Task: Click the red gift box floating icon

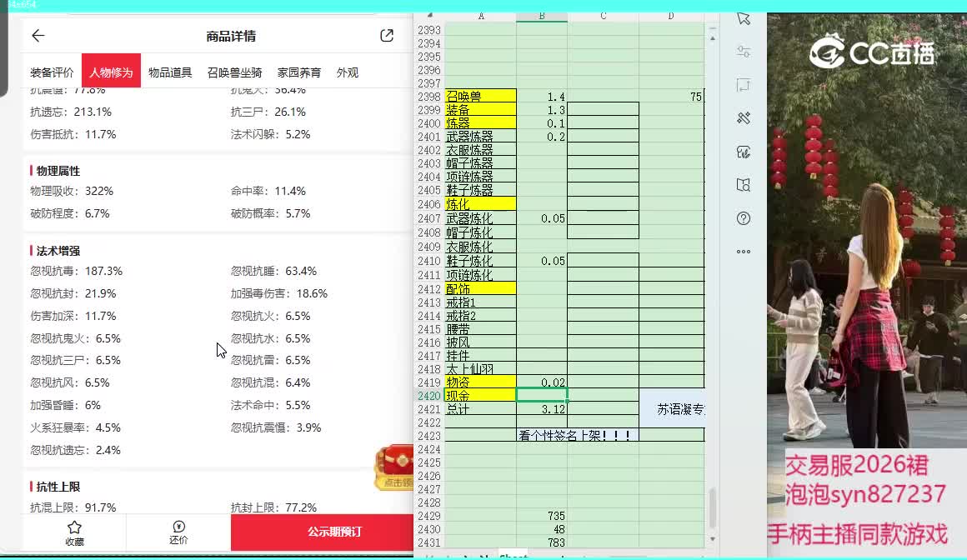Action: (x=394, y=467)
